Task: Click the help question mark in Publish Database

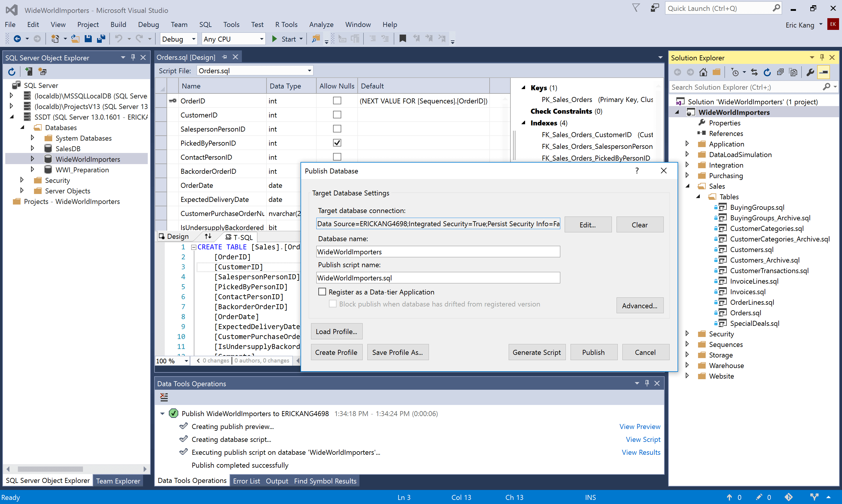Action: click(x=637, y=171)
